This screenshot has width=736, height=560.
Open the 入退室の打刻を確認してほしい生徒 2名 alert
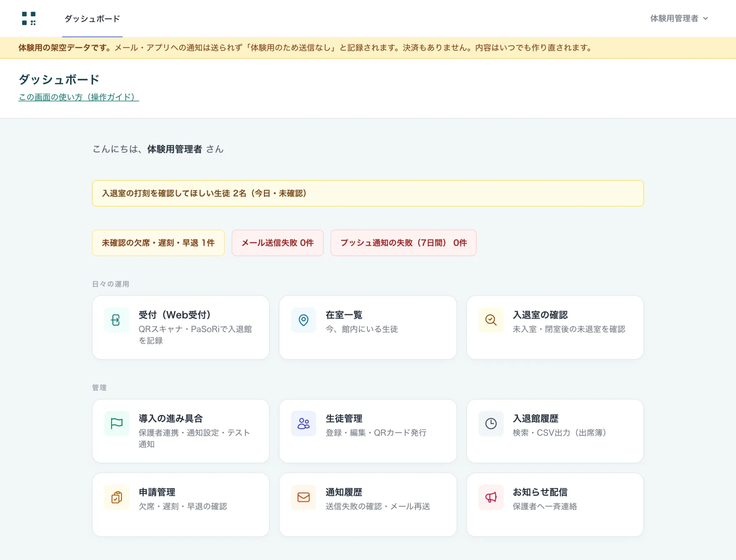368,193
